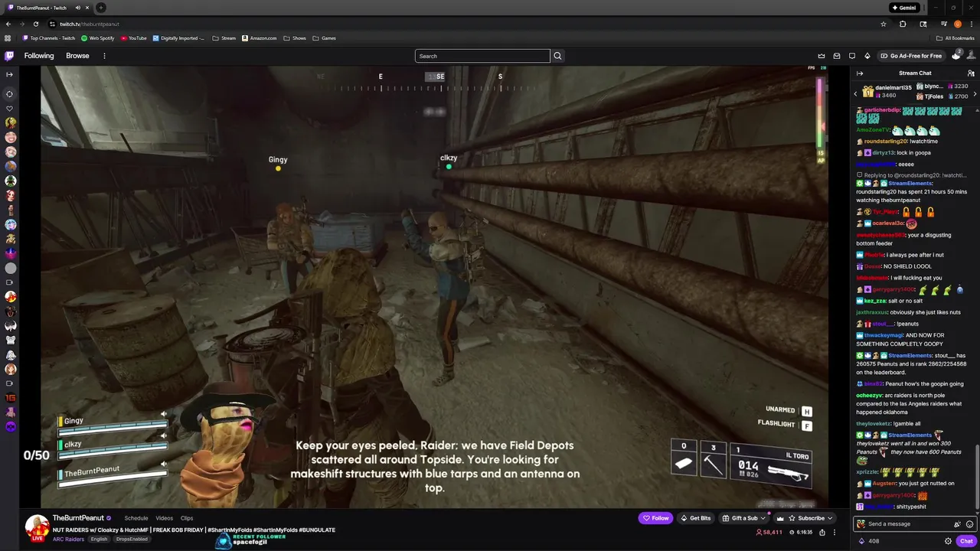Share the stream via share icon
This screenshot has width=980, height=551.
tap(822, 533)
